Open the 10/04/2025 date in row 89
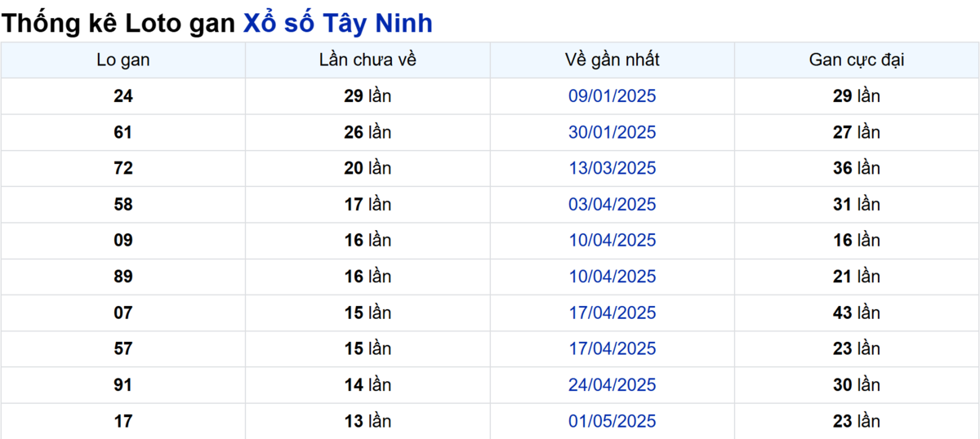 (x=612, y=277)
